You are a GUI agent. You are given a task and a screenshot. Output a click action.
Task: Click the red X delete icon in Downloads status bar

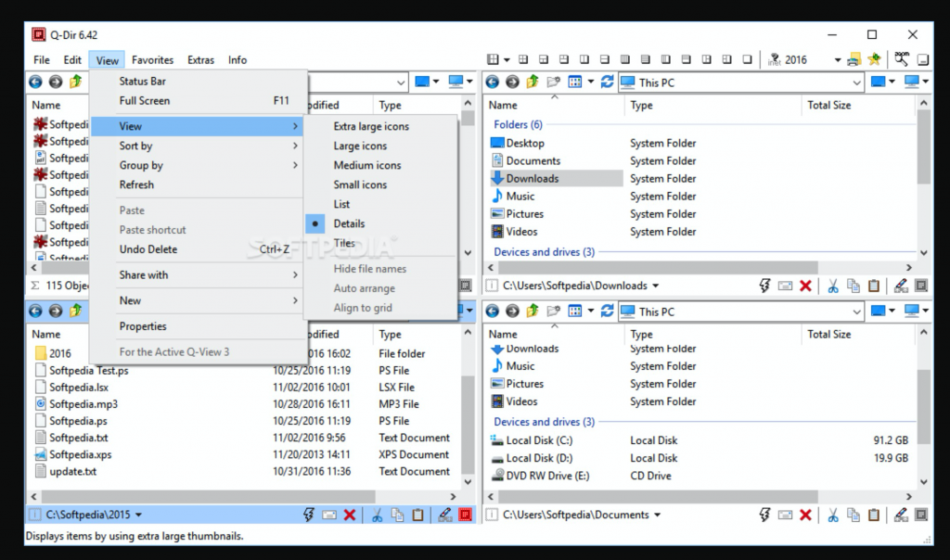coord(805,286)
